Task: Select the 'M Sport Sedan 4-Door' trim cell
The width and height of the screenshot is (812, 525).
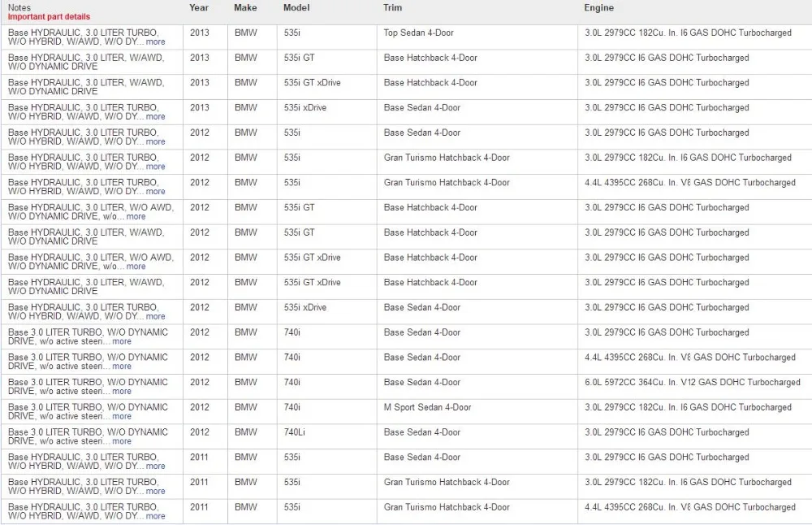Action: 477,411
